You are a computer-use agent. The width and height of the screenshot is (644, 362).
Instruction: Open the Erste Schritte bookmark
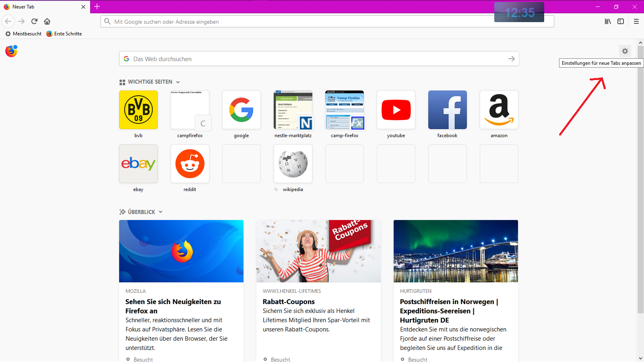tap(64, 34)
